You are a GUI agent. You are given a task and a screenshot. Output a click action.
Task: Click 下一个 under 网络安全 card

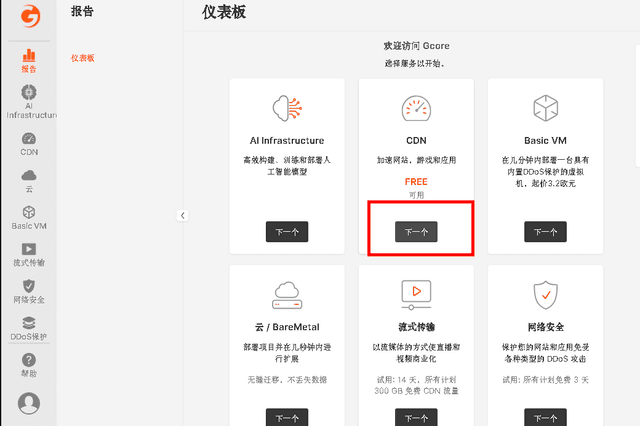pyautogui.click(x=545, y=417)
